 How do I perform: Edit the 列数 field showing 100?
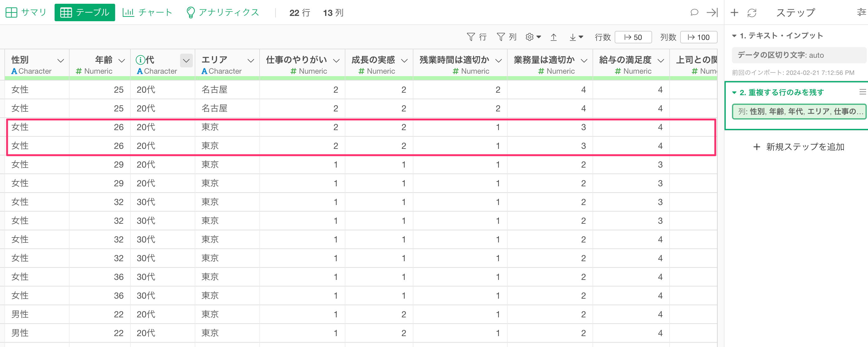point(699,37)
